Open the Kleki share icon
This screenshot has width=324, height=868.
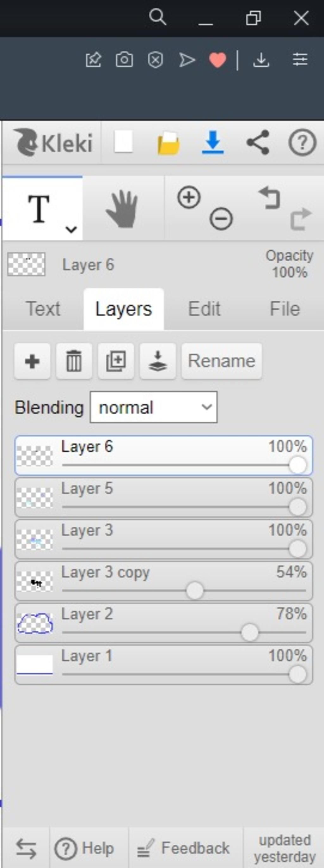tap(258, 142)
